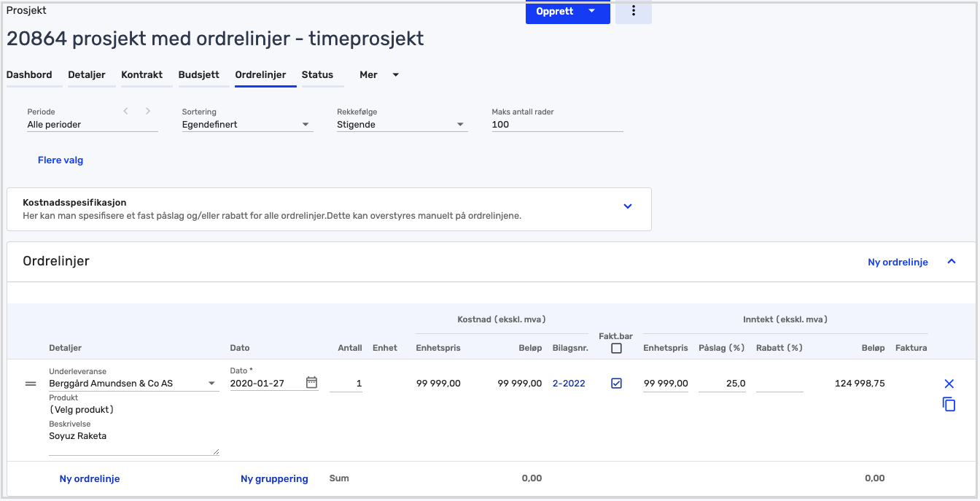Copy the Soyuz Raketa order line

(x=949, y=404)
